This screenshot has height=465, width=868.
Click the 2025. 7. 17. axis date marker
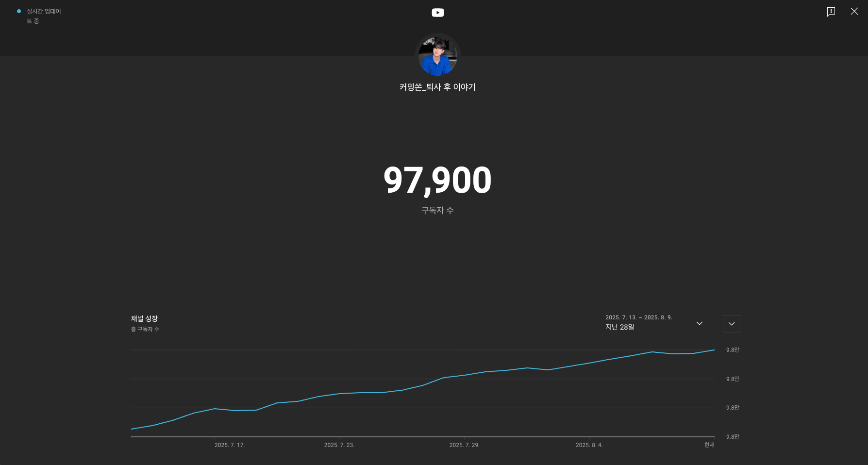[230, 445]
